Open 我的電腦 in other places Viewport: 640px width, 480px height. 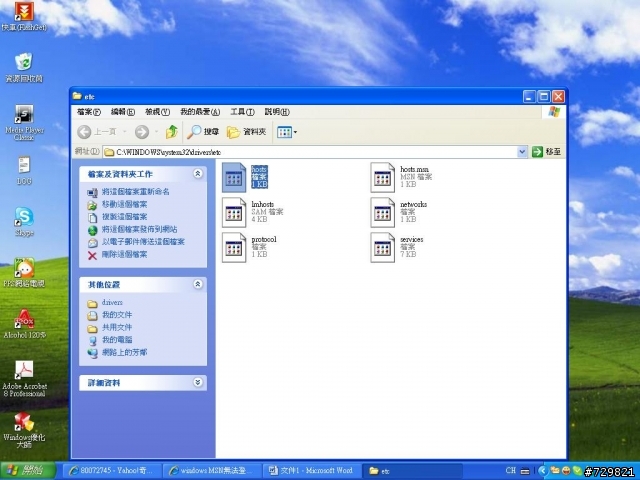(117, 340)
